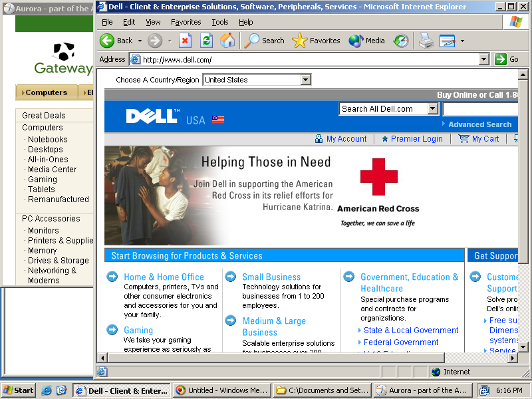532x399 pixels.
Task: Open the Country/Region United States dropdown
Action: click(x=306, y=80)
